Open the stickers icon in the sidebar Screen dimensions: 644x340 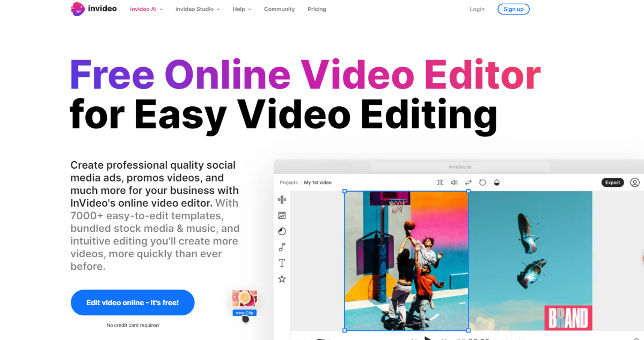282,232
